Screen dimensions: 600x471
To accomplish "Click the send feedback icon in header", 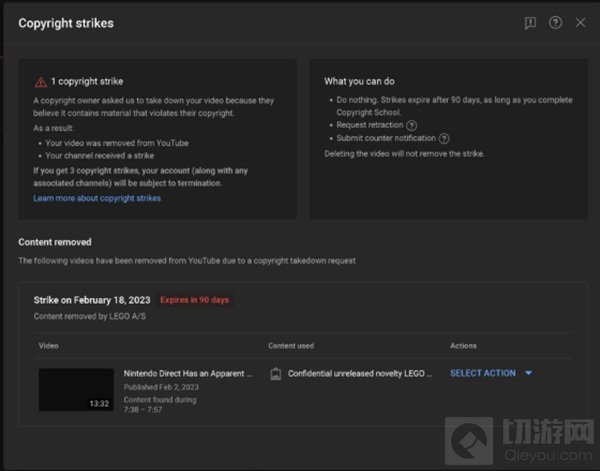I will pos(531,23).
